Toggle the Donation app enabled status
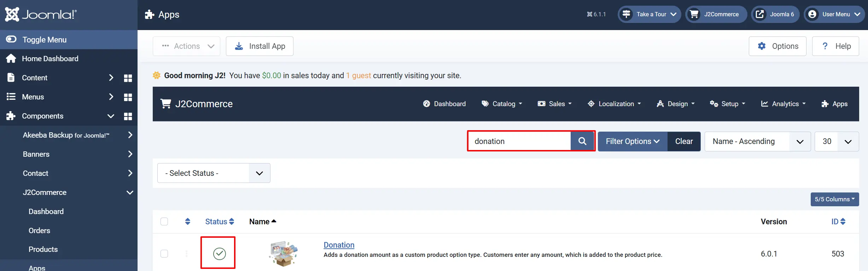 [219, 253]
